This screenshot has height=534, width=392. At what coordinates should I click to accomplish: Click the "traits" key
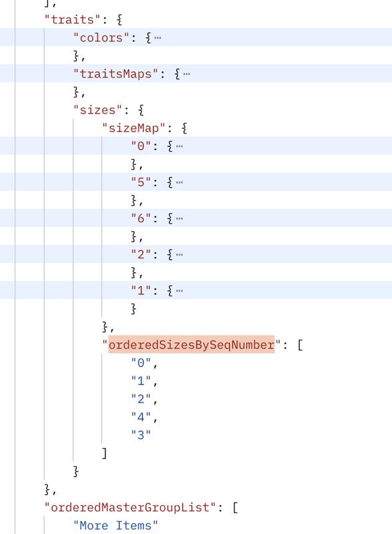(x=73, y=20)
